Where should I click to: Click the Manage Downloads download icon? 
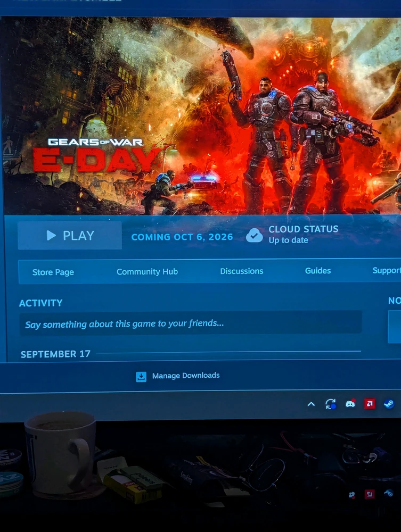pyautogui.click(x=141, y=377)
